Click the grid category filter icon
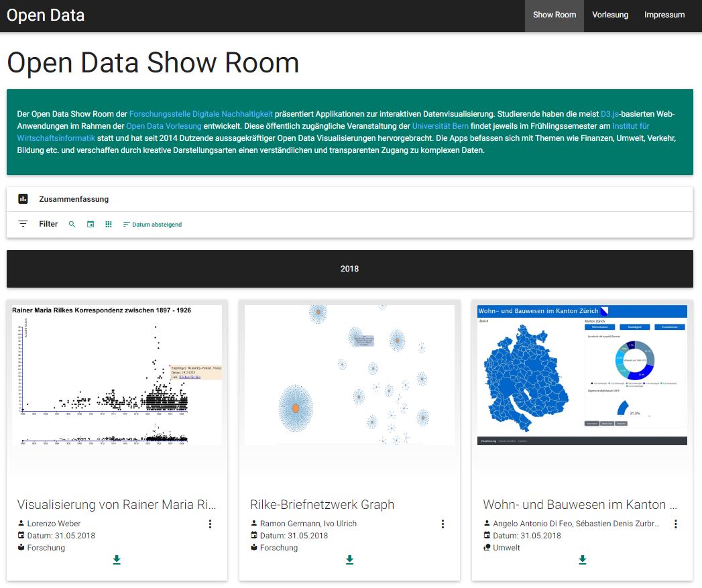The width and height of the screenshot is (702, 588). [x=109, y=224]
